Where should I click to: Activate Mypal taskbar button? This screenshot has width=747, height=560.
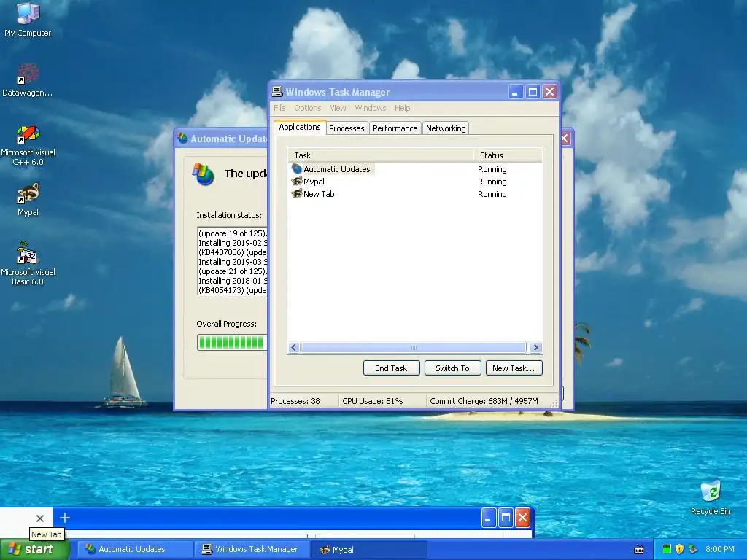click(368, 550)
